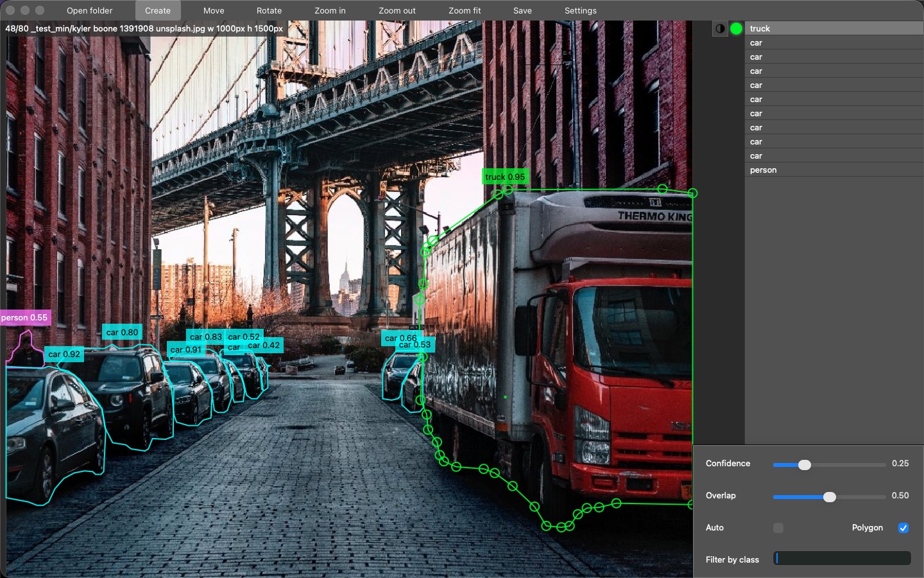Select the truck entry in the list

834,28
